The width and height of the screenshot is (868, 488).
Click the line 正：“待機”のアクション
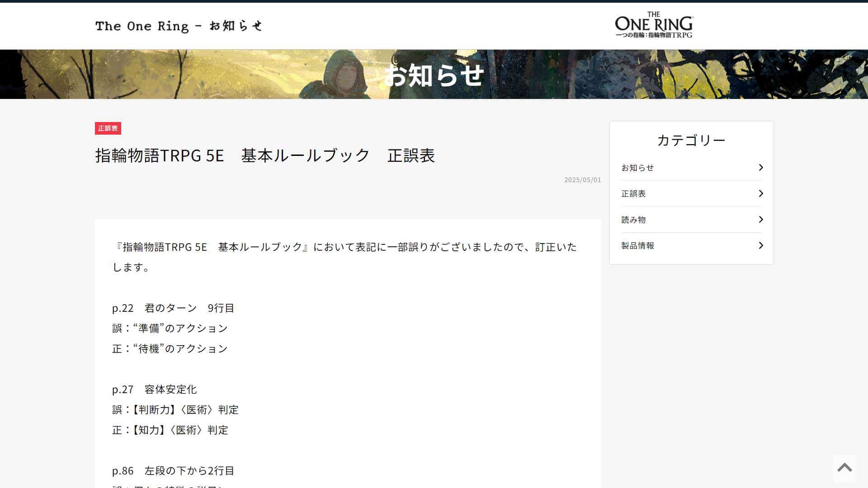click(x=170, y=349)
